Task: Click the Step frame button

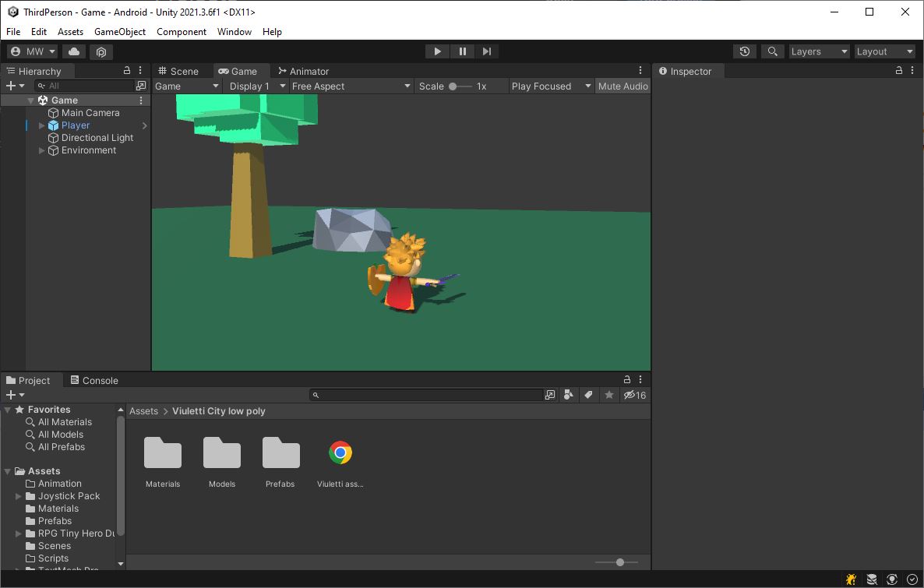Action: click(x=487, y=51)
